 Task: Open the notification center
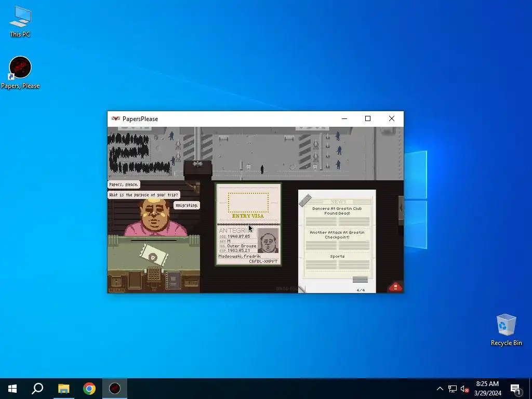pos(515,389)
